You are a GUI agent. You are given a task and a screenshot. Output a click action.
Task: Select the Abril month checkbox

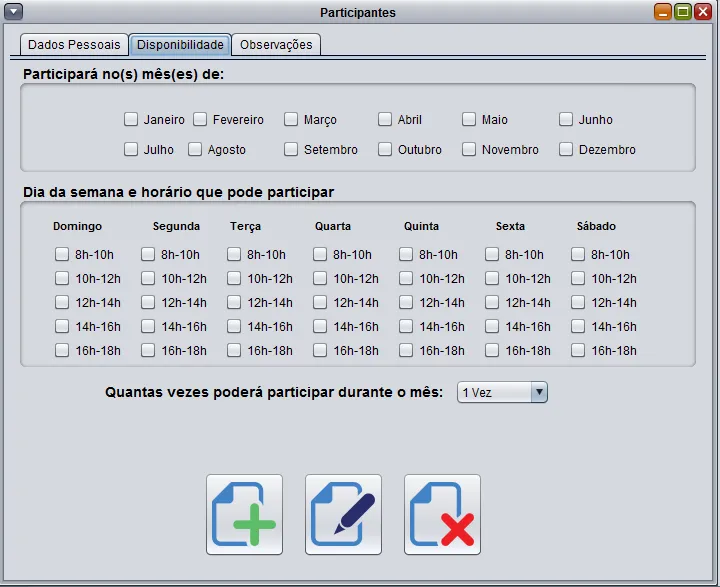[x=385, y=119]
